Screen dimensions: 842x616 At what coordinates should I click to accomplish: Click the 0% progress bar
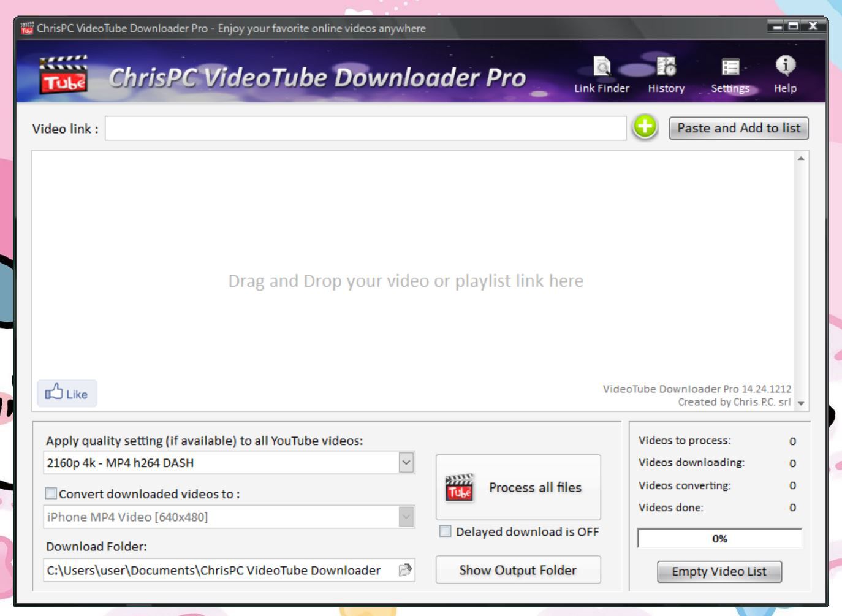coord(719,538)
